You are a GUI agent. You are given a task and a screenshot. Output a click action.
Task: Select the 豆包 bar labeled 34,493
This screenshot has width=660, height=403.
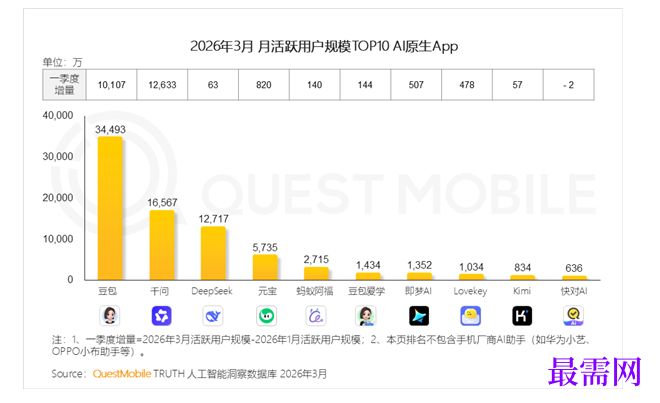[110, 208]
